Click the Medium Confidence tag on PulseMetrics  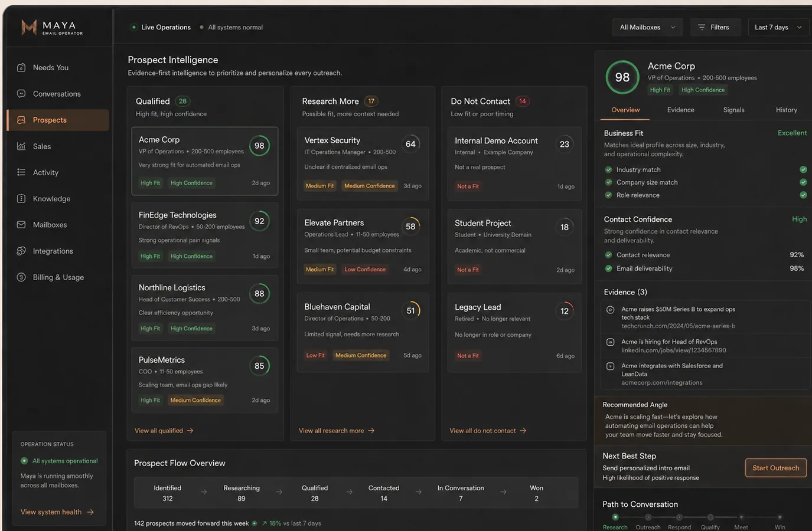point(195,401)
